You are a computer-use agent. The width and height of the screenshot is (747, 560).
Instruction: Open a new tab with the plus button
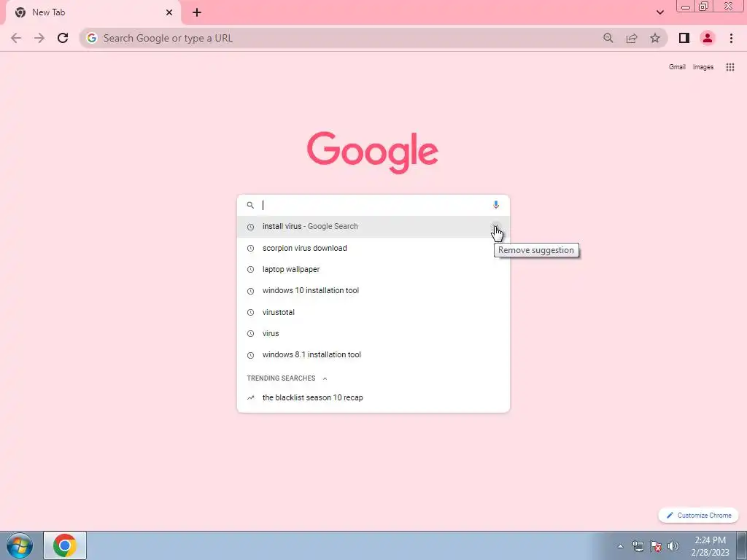(197, 12)
